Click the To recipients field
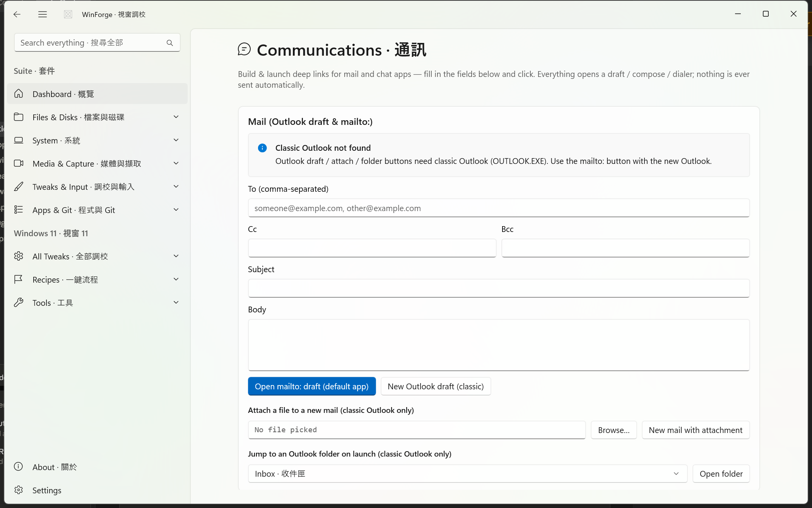 (499, 208)
